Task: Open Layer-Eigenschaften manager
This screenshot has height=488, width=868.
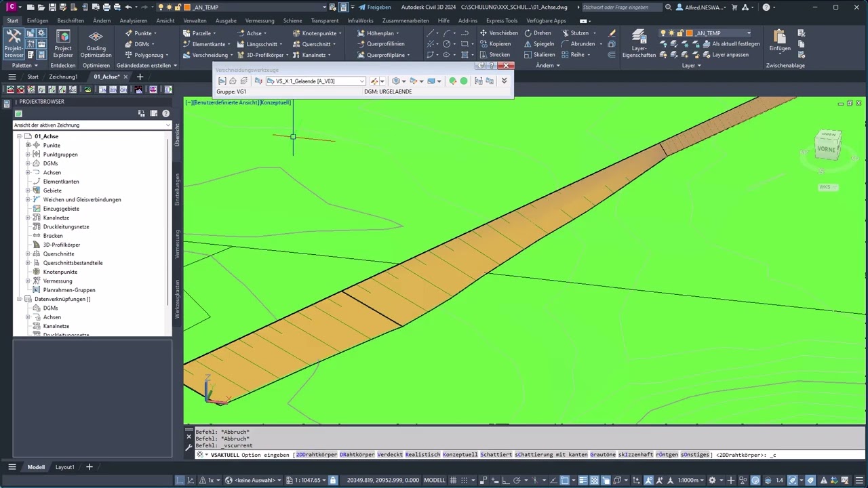Action: point(639,44)
